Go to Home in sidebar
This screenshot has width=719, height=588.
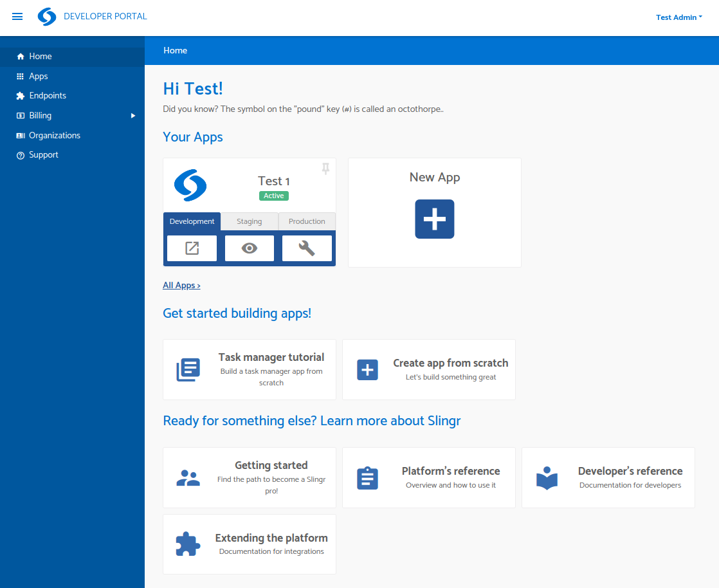(73, 57)
